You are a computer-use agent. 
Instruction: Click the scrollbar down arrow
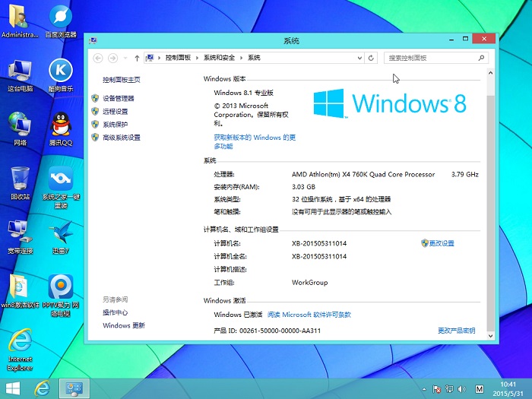490,336
